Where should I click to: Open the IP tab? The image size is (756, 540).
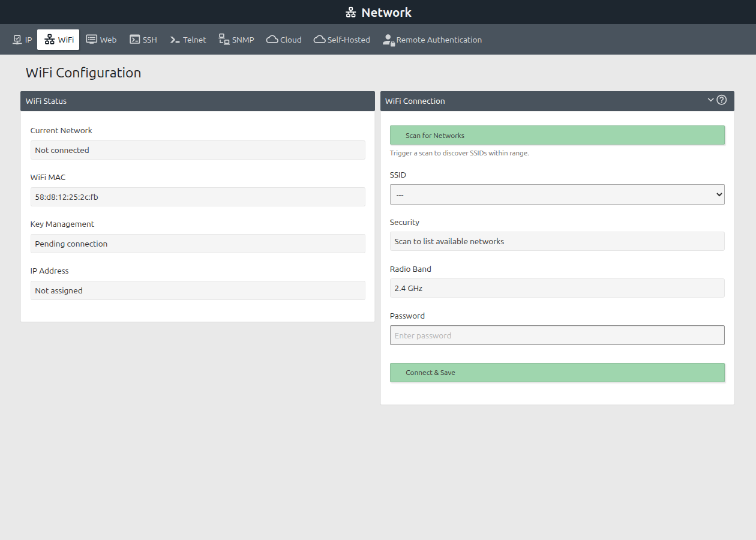22,40
